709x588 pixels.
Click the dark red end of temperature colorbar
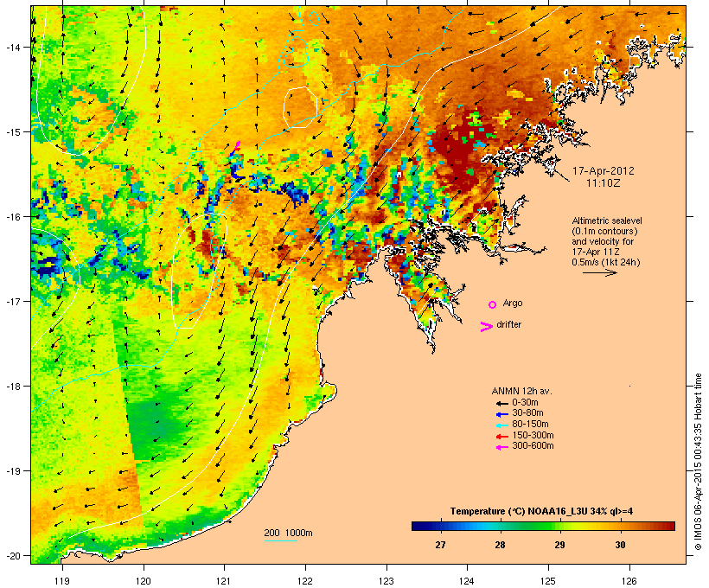click(x=672, y=526)
